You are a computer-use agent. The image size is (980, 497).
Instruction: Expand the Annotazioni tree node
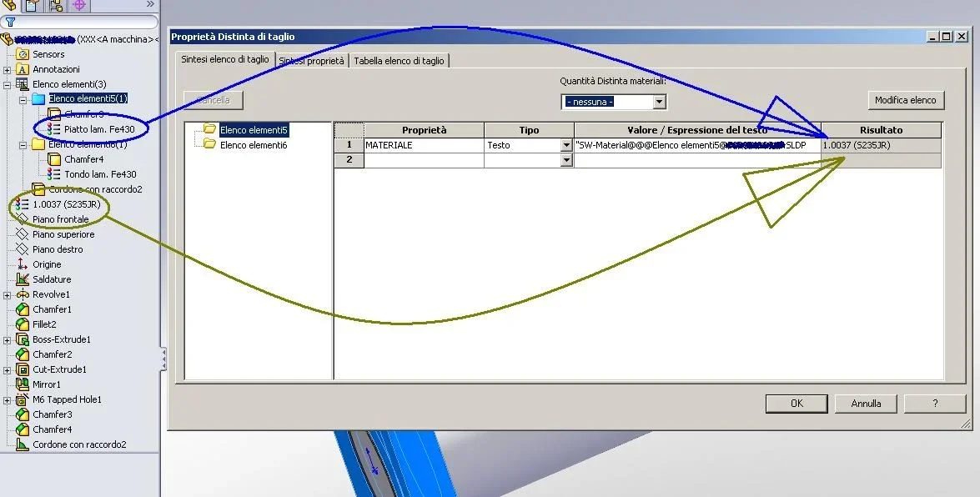point(8,70)
